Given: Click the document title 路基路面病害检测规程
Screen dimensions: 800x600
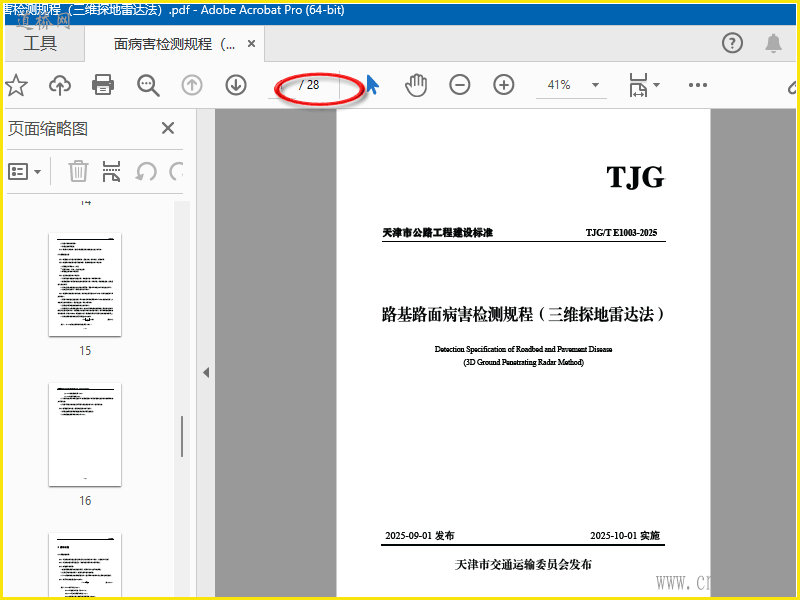Looking at the screenshot, I should tap(523, 314).
